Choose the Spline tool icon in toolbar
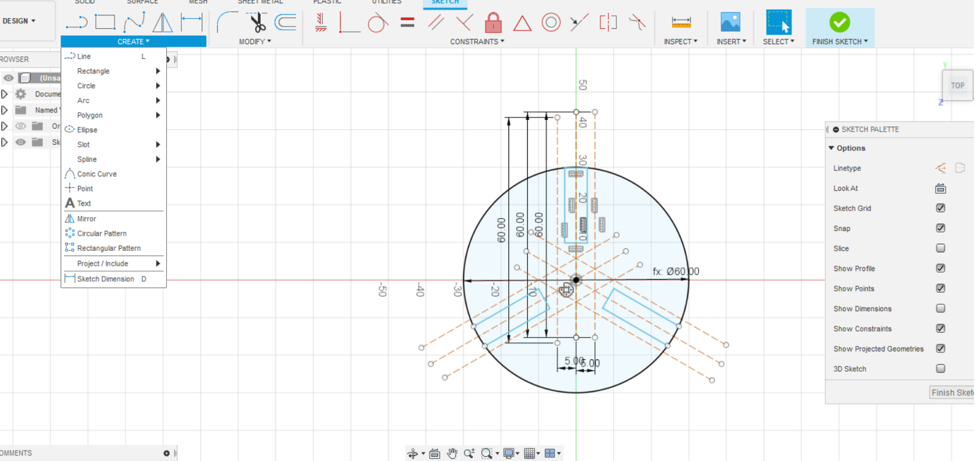The height and width of the screenshot is (461, 980). tap(134, 23)
